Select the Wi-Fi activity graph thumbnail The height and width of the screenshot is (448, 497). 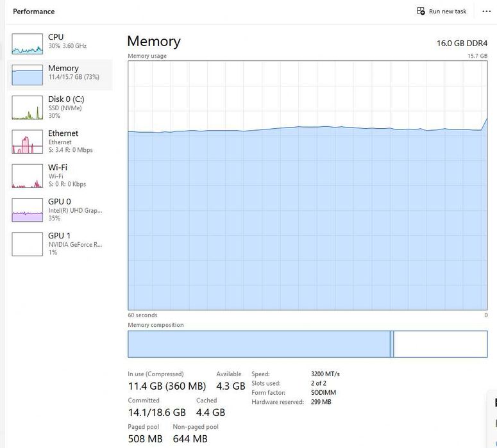point(28,176)
